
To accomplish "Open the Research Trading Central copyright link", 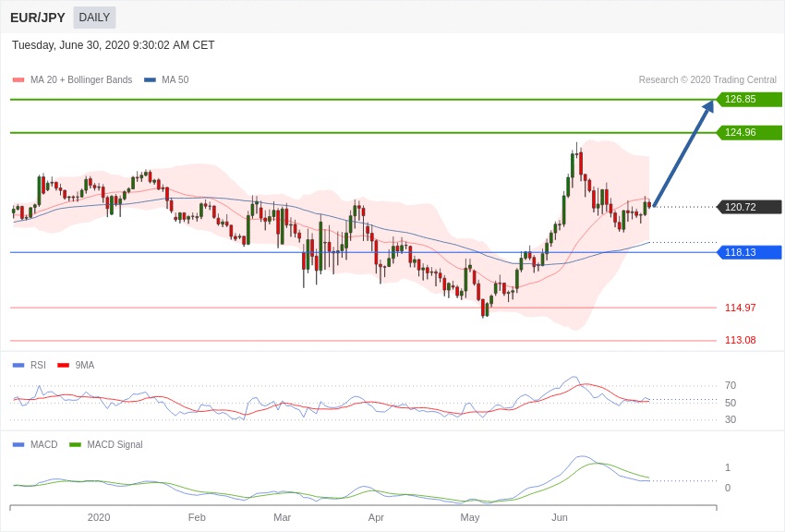I will click(707, 80).
